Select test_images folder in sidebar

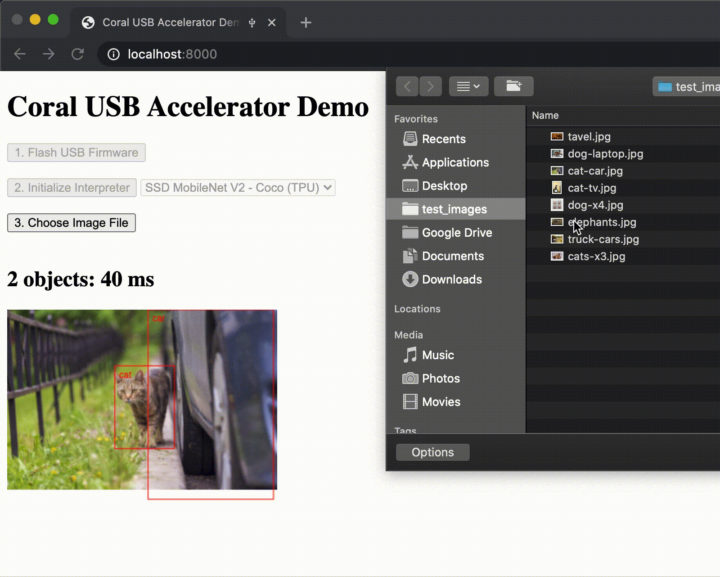click(x=456, y=209)
